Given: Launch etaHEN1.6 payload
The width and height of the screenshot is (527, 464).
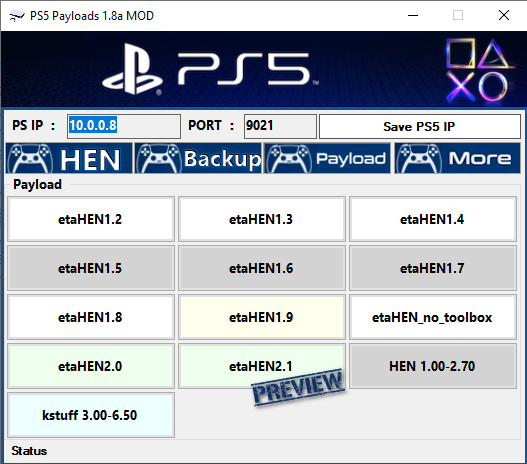Looking at the screenshot, I should tap(261, 268).
